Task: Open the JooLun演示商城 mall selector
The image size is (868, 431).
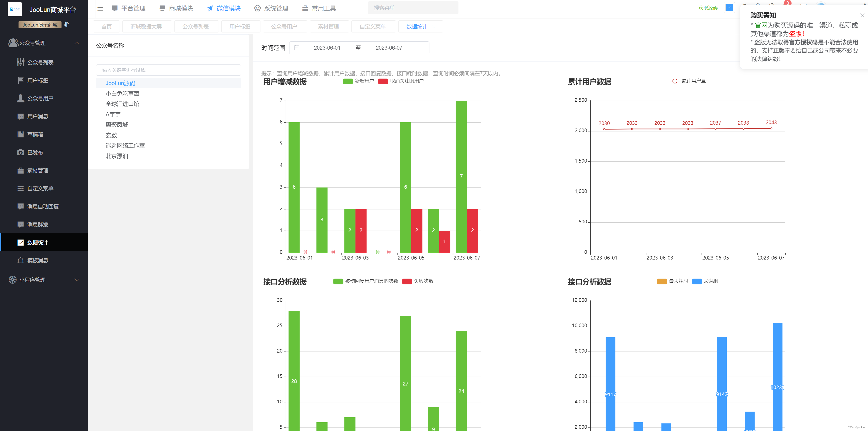Action: tap(40, 25)
